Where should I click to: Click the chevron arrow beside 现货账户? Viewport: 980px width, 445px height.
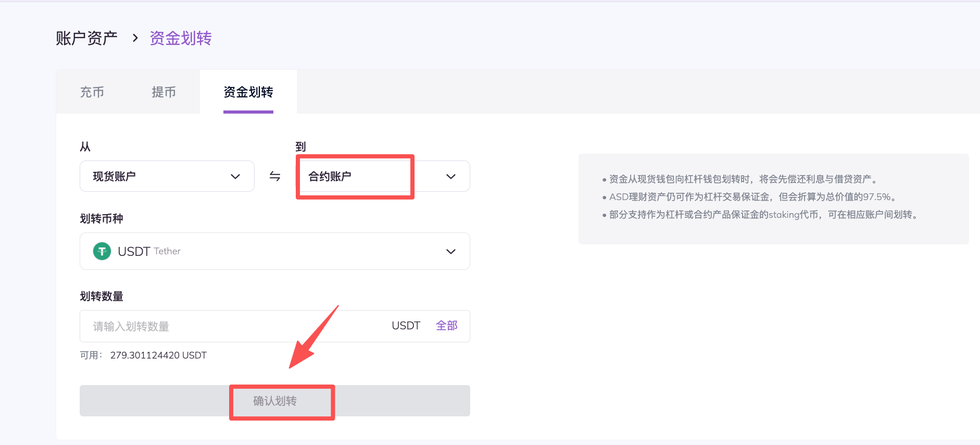coord(235,177)
